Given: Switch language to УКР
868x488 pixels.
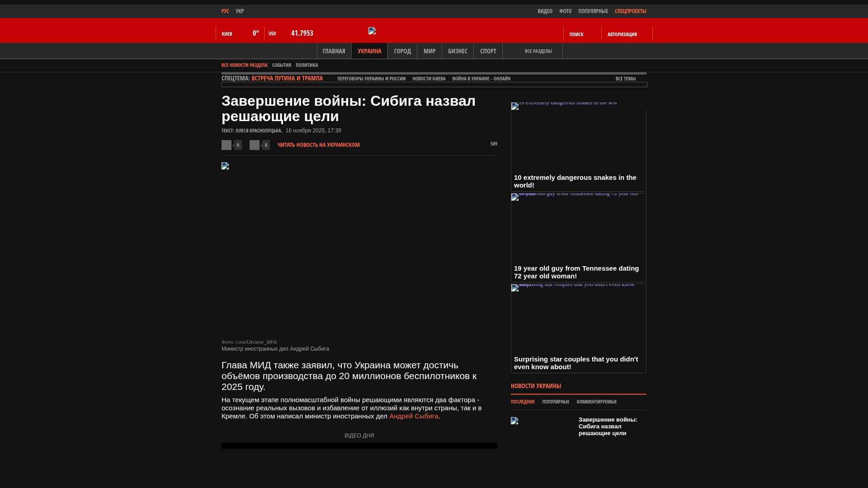Looking at the screenshot, I should [240, 11].
